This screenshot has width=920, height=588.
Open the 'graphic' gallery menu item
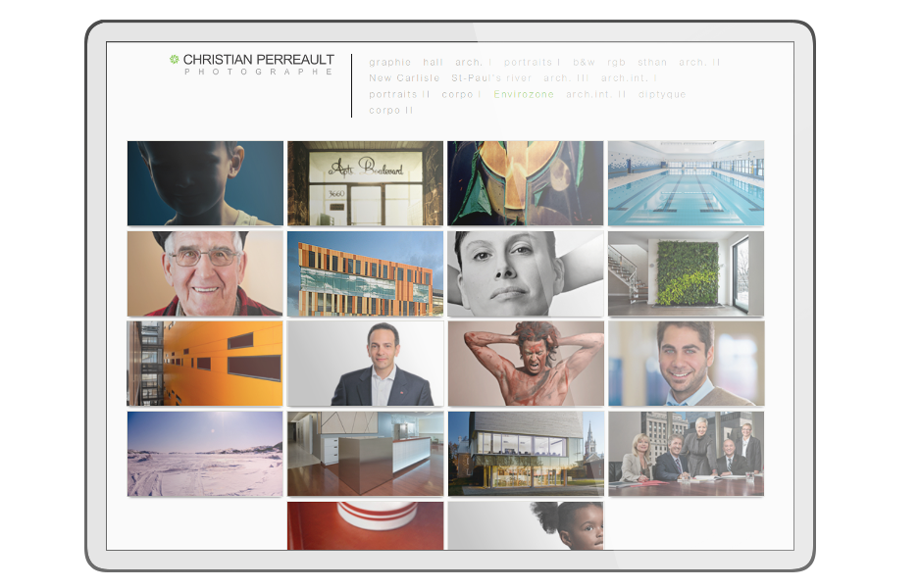click(390, 63)
